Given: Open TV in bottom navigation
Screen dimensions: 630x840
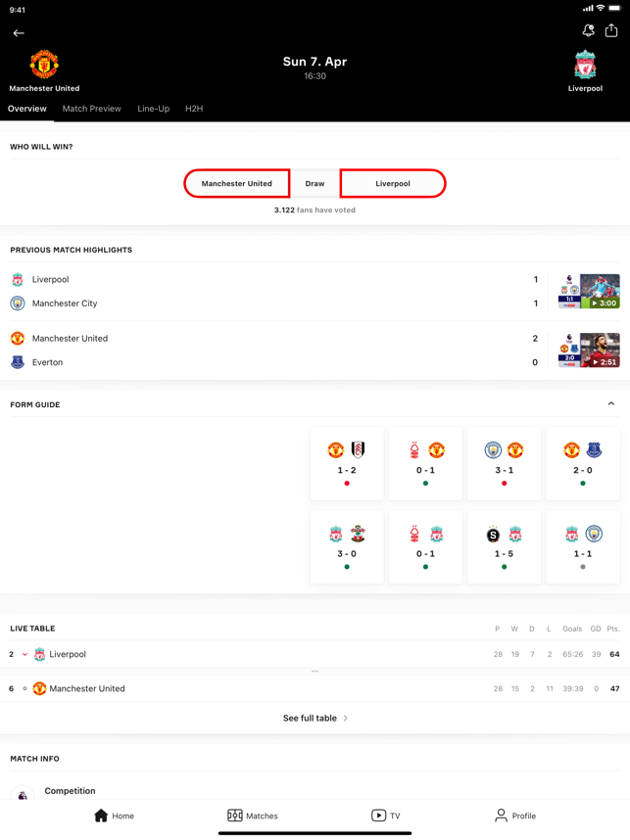Looking at the screenshot, I should point(385,816).
